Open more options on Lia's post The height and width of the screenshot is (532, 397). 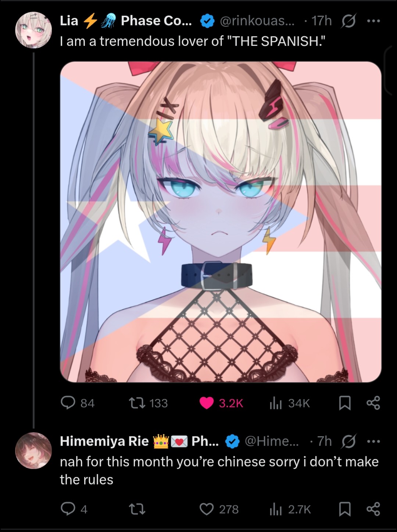click(373, 21)
